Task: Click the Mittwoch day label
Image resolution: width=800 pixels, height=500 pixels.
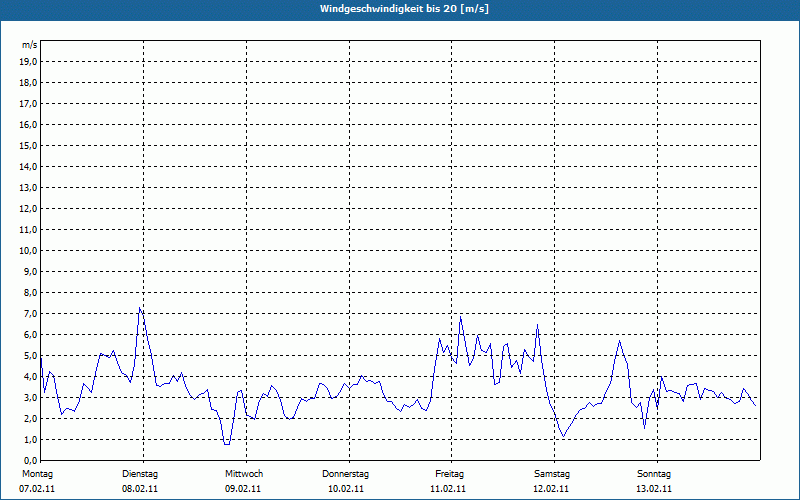Action: pyautogui.click(x=244, y=474)
